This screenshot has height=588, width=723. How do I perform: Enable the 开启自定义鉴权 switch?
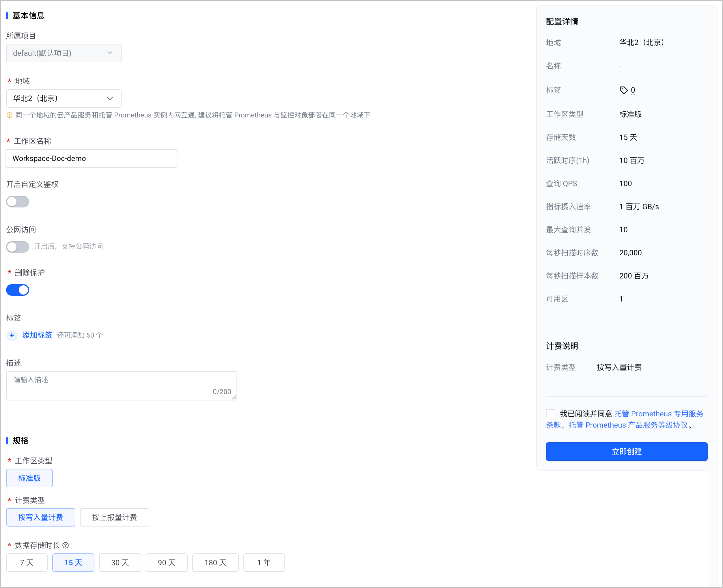tap(18, 202)
